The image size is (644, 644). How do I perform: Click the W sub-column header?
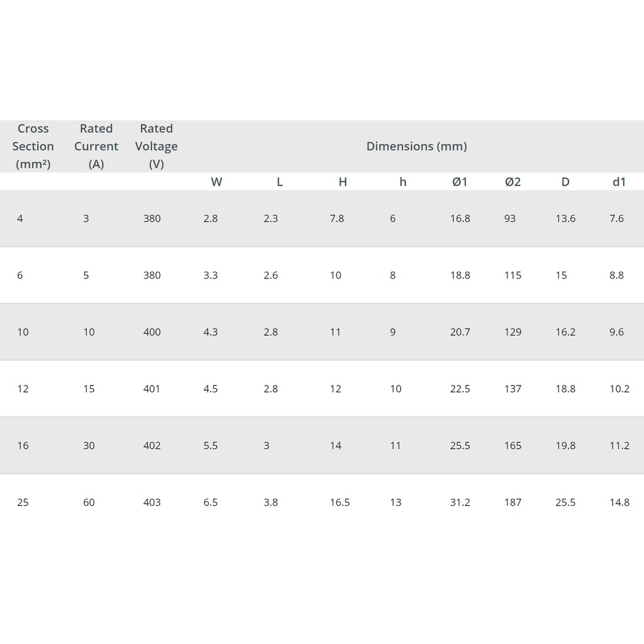pyautogui.click(x=216, y=182)
